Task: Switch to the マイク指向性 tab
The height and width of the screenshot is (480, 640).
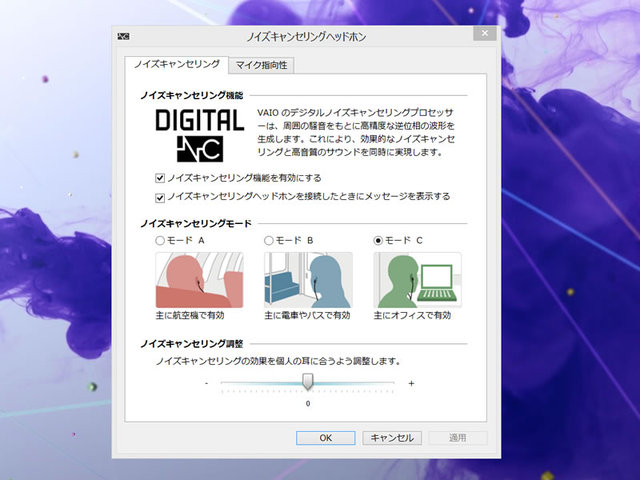Action: click(264, 65)
